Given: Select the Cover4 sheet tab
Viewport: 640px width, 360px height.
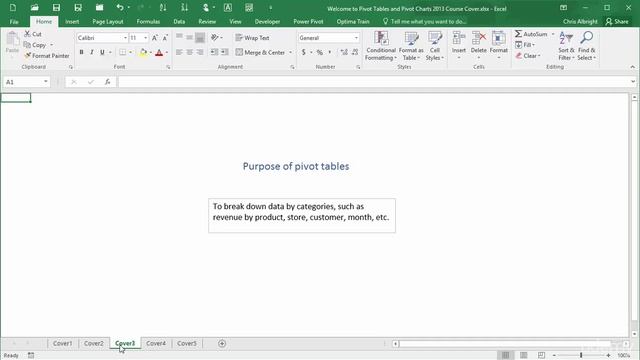Looking at the screenshot, I should point(156,343).
